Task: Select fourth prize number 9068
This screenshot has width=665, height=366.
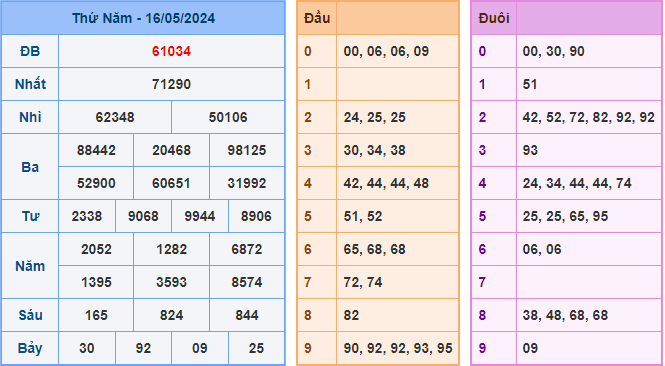Action: [x=143, y=217]
